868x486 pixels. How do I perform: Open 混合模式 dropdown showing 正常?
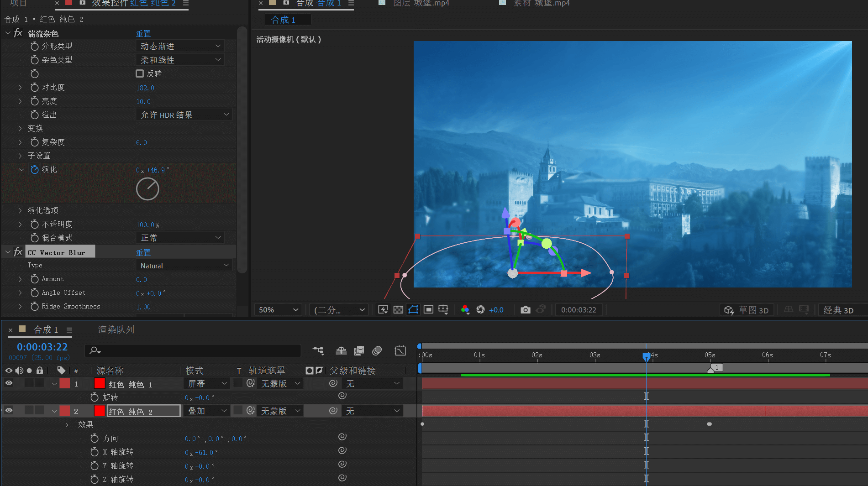tap(180, 238)
